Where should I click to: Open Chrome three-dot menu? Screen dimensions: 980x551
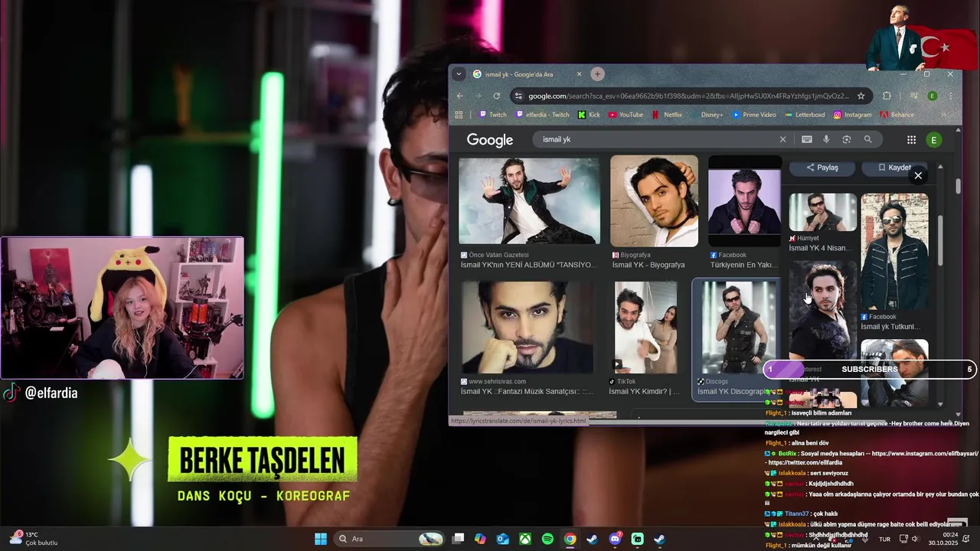tap(950, 96)
